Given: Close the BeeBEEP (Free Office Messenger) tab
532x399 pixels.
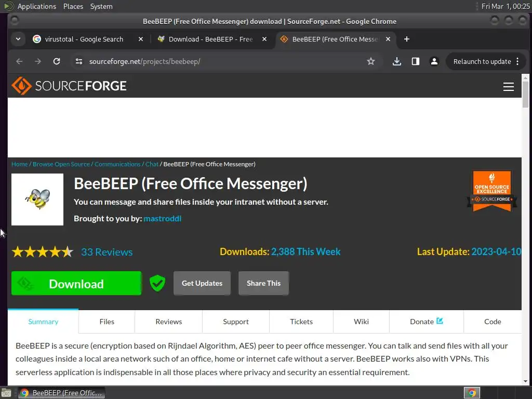Looking at the screenshot, I should [388, 39].
